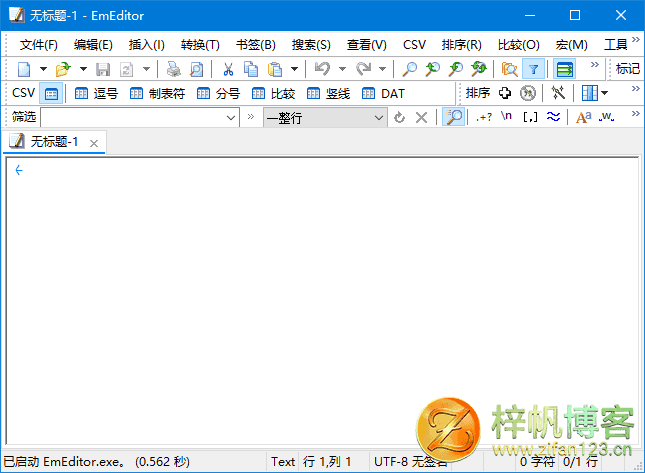Open the 查看(V) menu
The image size is (645, 473).
click(x=367, y=44)
